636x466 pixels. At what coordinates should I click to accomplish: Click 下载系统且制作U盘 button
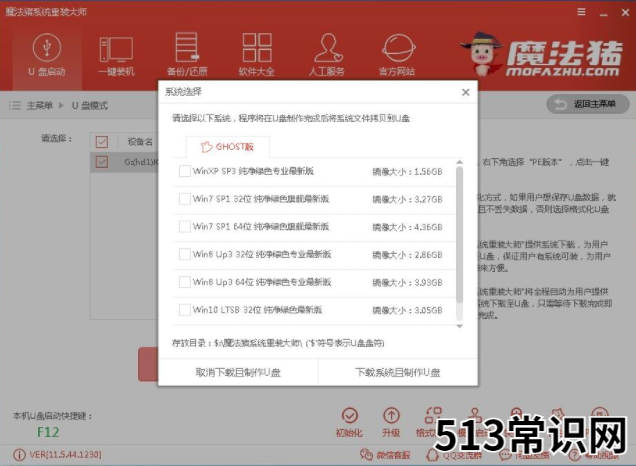tap(398, 372)
